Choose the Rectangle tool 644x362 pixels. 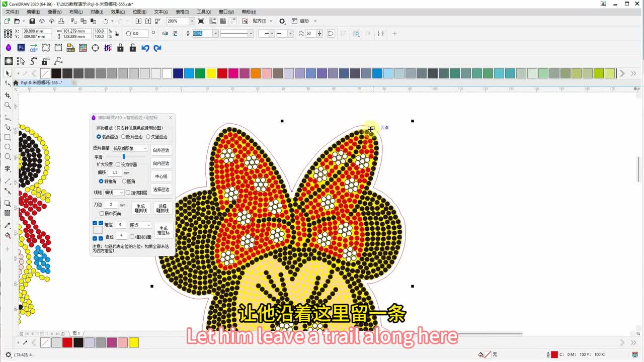(x=8, y=137)
